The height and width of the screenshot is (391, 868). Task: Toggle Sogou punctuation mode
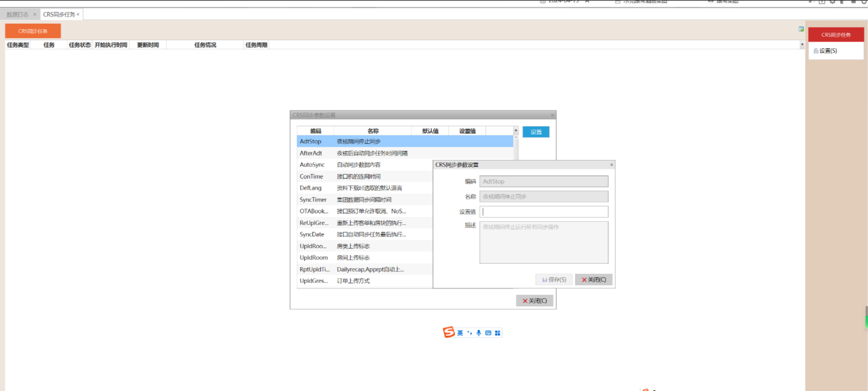pos(469,333)
